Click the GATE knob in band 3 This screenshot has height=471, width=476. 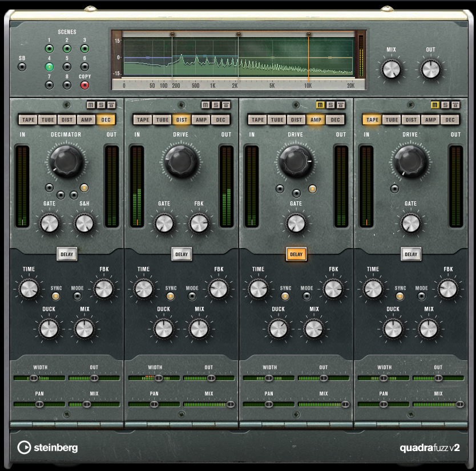tap(296, 224)
